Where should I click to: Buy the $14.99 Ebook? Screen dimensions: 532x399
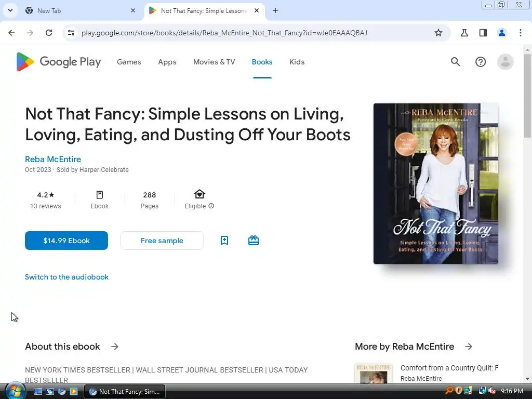coord(66,241)
